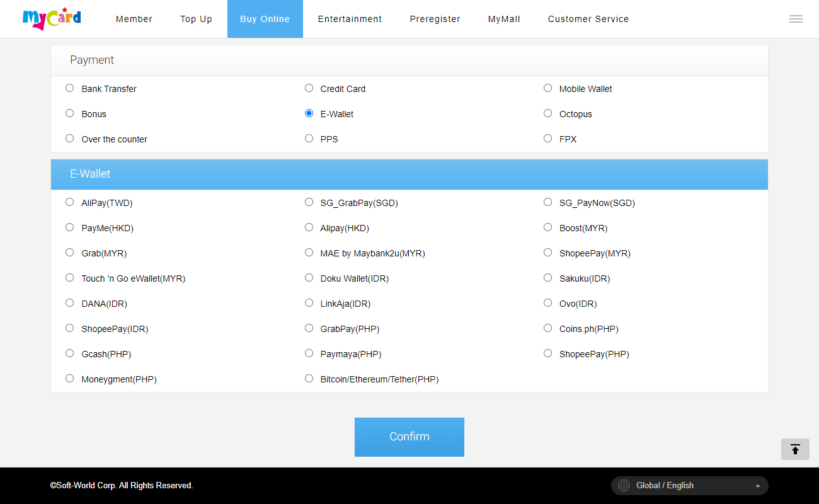Image resolution: width=819 pixels, height=504 pixels.
Task: Click the MyCard logo
Action: (x=52, y=19)
